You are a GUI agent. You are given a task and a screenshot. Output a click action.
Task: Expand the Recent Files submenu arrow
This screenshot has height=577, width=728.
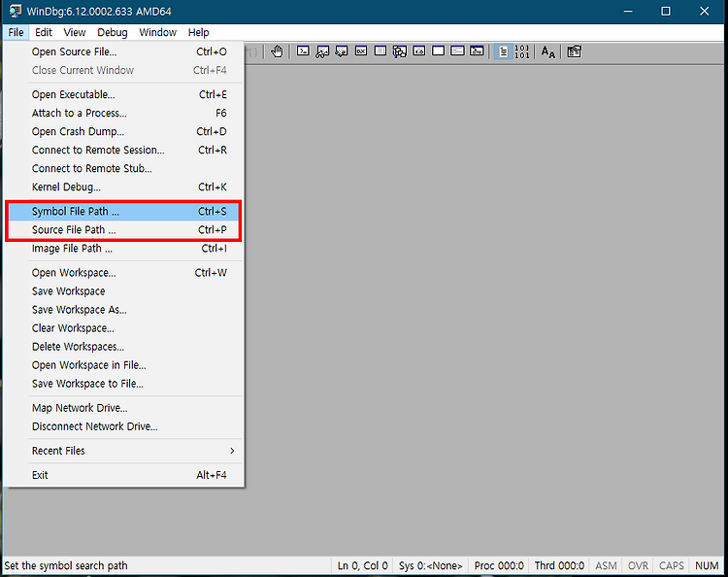pos(232,451)
